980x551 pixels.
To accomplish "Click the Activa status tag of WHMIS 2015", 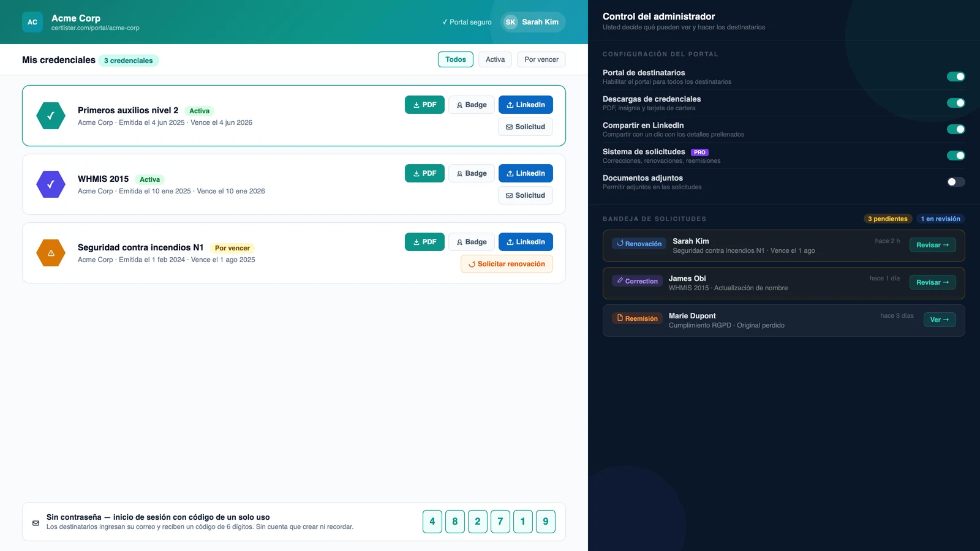I will (x=149, y=179).
